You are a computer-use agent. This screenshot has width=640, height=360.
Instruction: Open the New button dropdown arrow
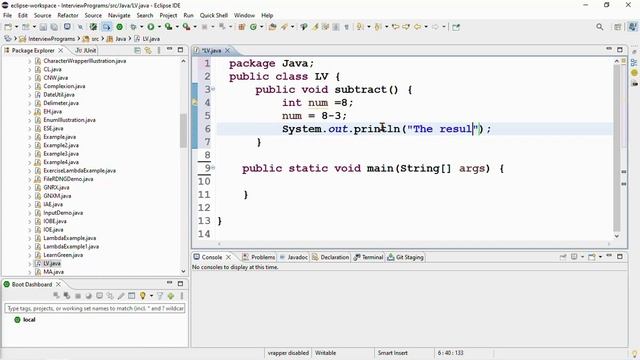[x=16, y=27]
